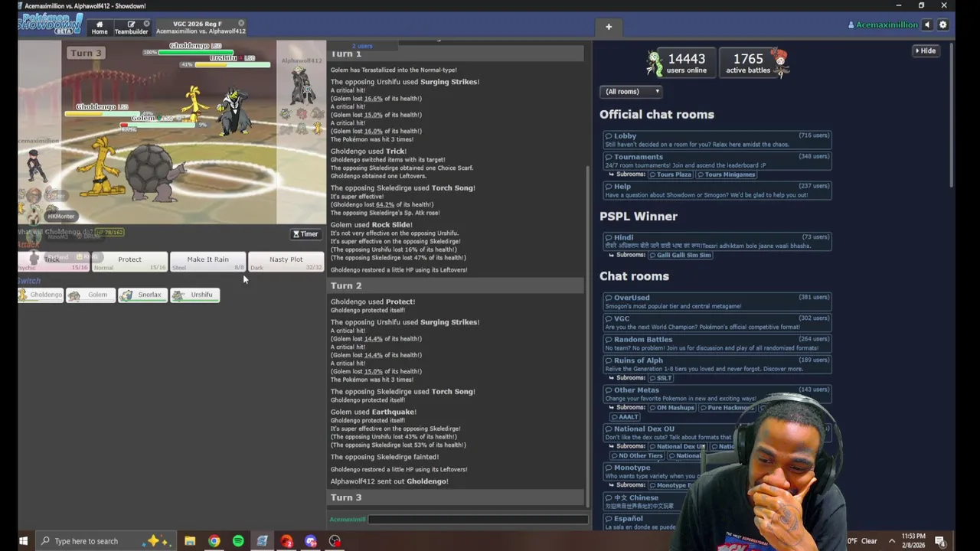
Task: Toggle the sound volume icon
Action: [x=928, y=25]
